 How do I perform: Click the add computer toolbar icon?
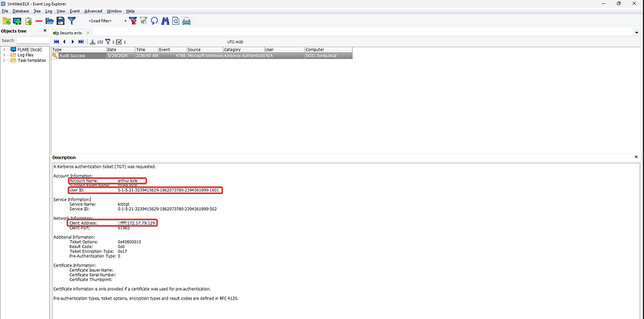click(17, 21)
